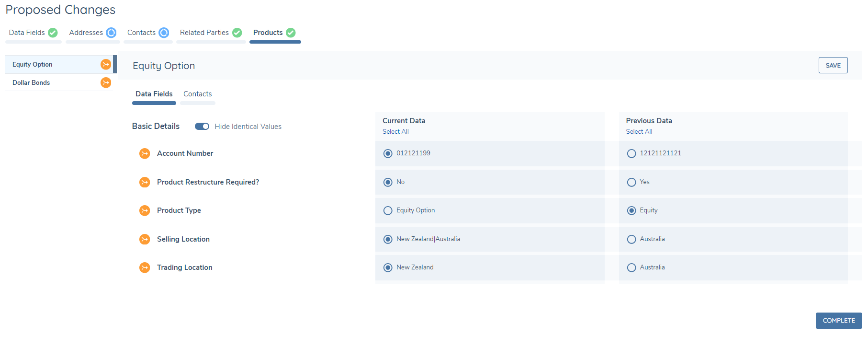The image size is (868, 337).
Task: Select Yes for Product Restructure Required
Action: click(x=631, y=182)
